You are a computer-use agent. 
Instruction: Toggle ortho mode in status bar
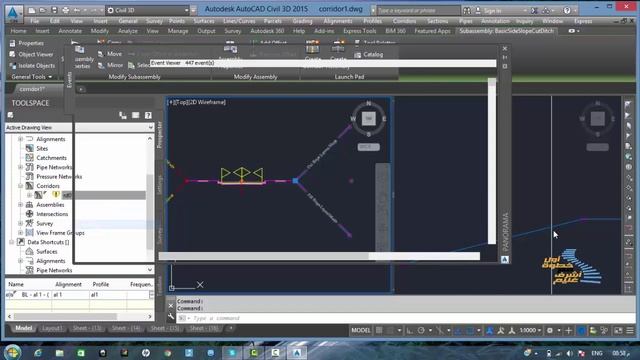pyautogui.click(x=409, y=330)
